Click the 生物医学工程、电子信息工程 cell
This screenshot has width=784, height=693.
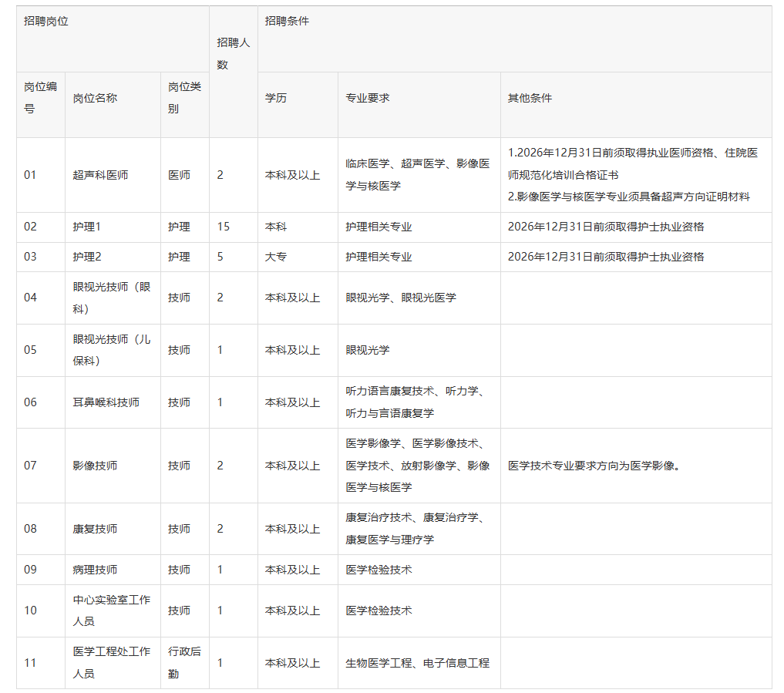tap(417, 663)
